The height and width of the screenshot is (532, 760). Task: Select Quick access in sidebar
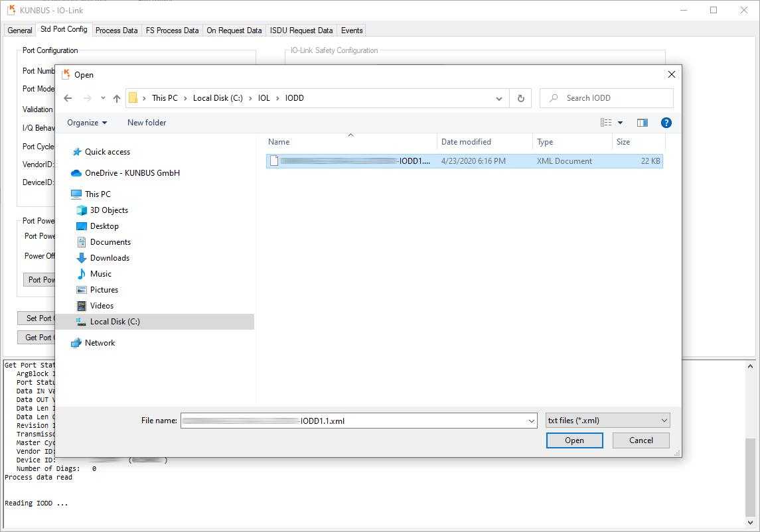click(107, 152)
